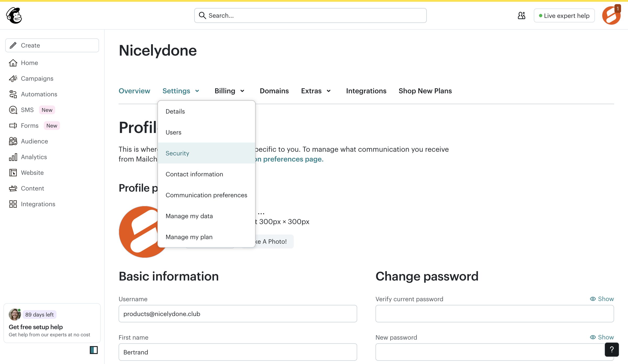Go to the Domains tab
This screenshot has width=628, height=364.
point(274,91)
